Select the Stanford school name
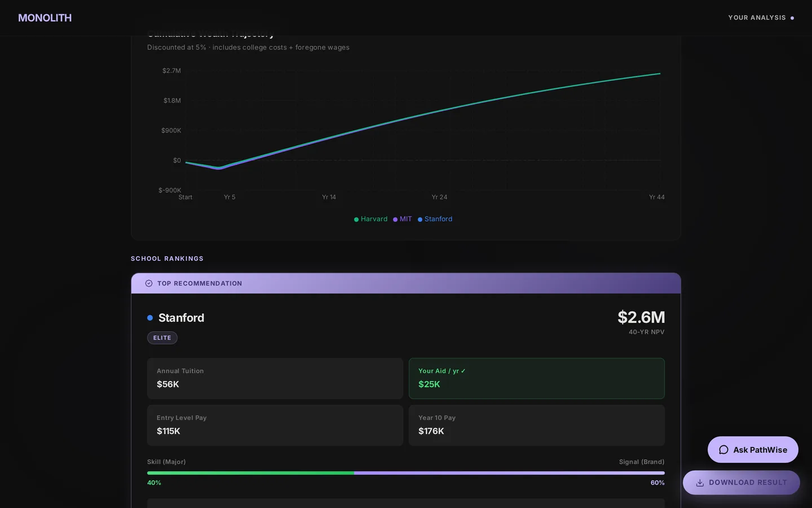 (181, 318)
